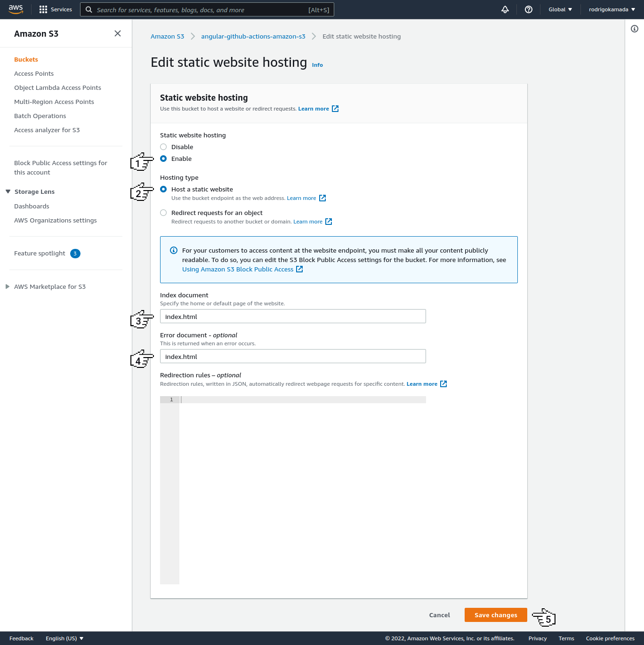
Task: Click the notifications bell icon
Action: tap(505, 9)
